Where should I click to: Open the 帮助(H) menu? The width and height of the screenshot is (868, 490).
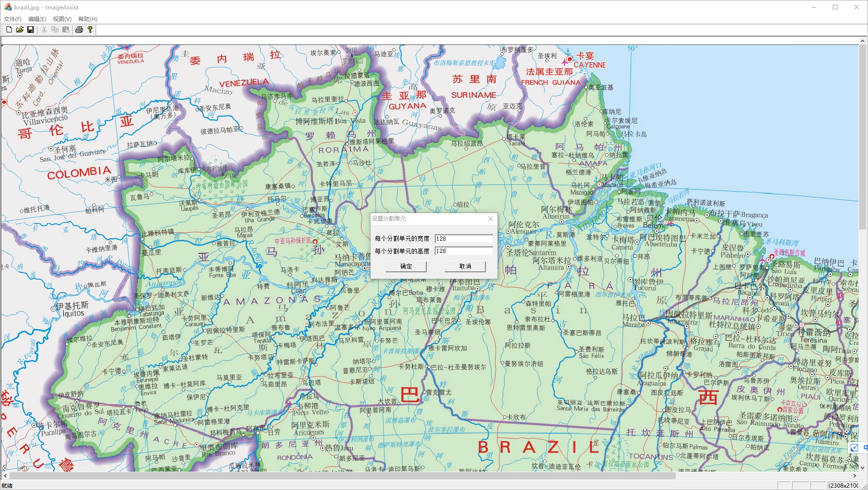coord(88,19)
